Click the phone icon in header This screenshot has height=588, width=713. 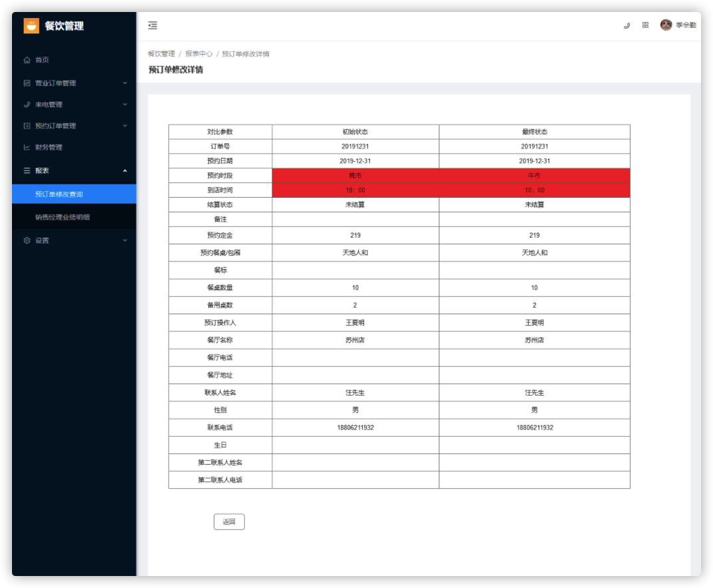click(x=626, y=25)
